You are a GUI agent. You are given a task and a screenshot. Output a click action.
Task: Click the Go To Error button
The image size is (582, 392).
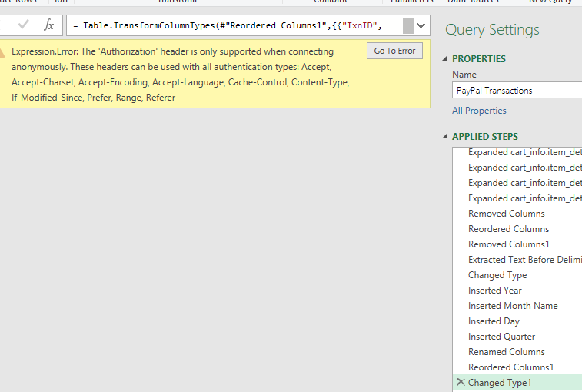click(394, 51)
